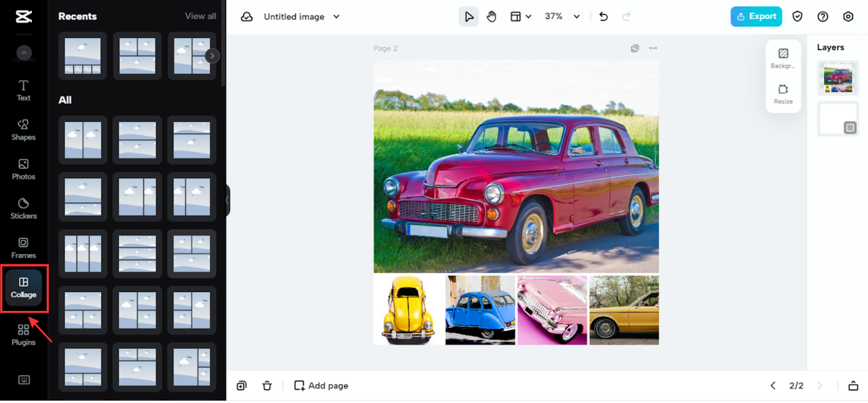868x403 pixels.
Task: Expand the Untitled image name dropdown
Action: (336, 17)
